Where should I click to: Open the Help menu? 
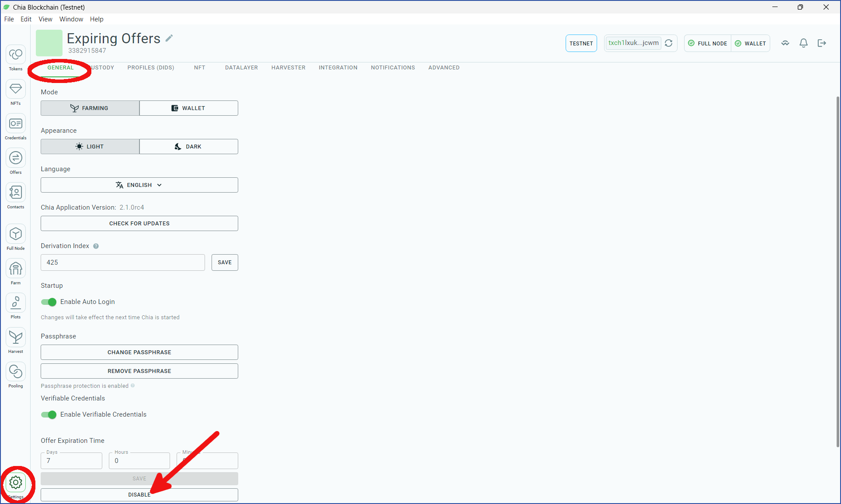tap(97, 19)
